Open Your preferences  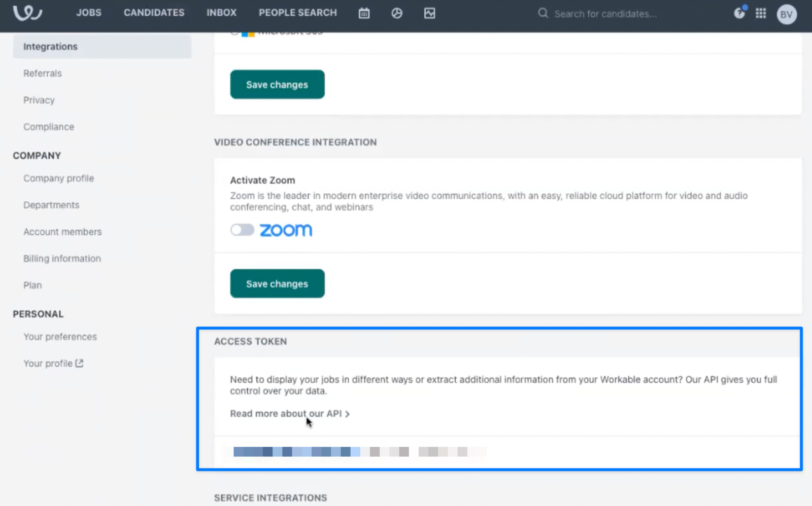coord(60,337)
